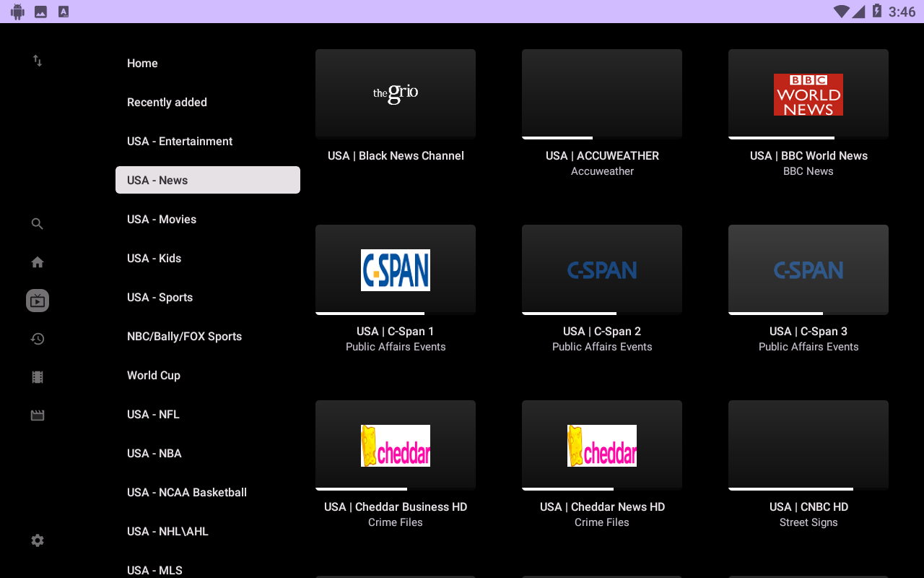Click the swap arrows icon in sidebar

(x=38, y=61)
